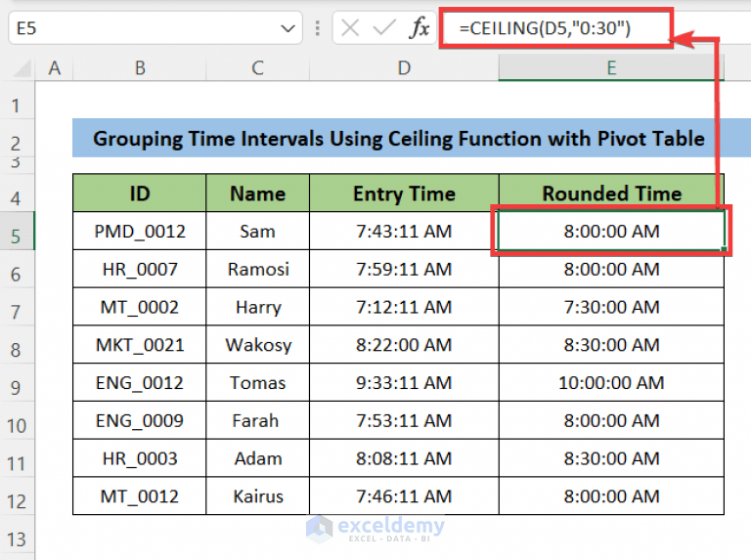The width and height of the screenshot is (751, 560).
Task: Select entry time 7:46:11 AM
Action: tap(404, 495)
